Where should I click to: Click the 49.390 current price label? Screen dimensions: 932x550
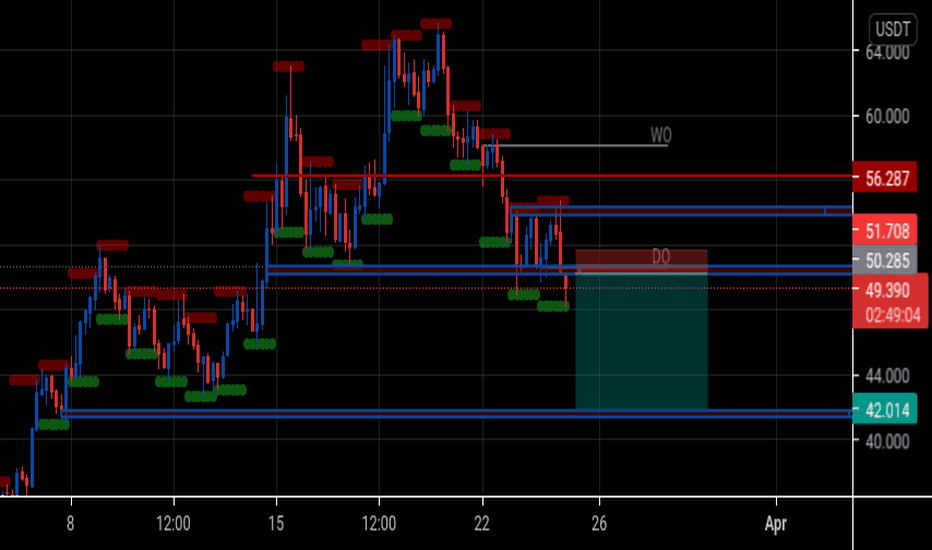887,290
